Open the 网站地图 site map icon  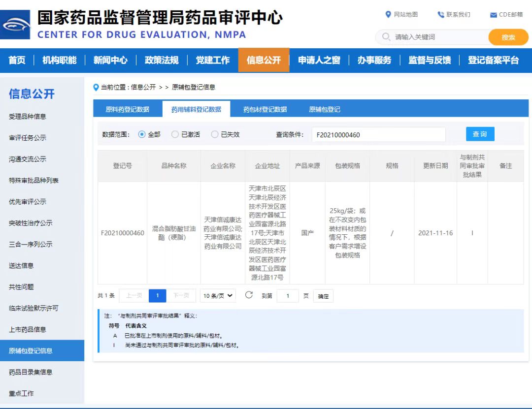pos(389,15)
